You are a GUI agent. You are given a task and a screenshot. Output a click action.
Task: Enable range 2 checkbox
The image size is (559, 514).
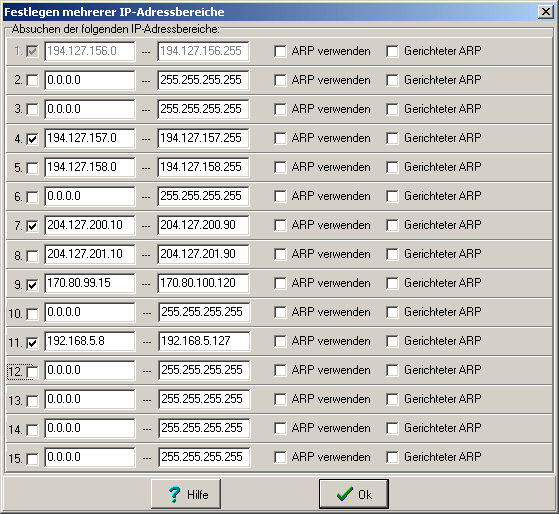[x=32, y=80]
